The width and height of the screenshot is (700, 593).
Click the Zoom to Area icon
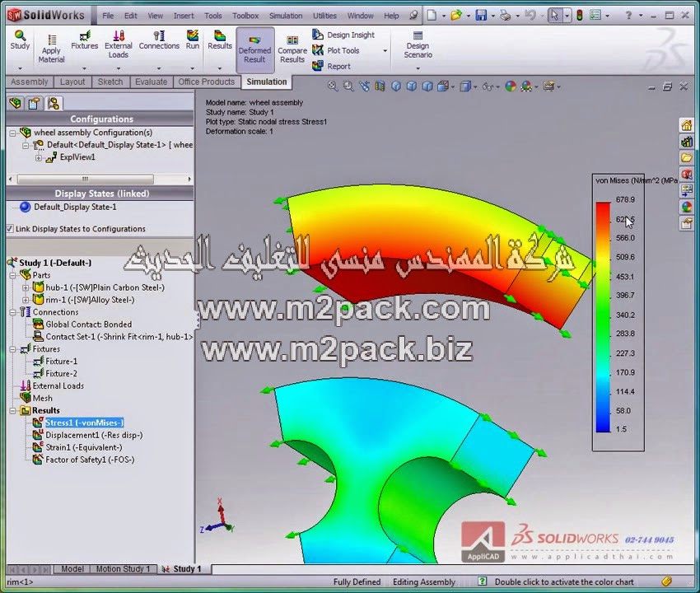tap(348, 86)
